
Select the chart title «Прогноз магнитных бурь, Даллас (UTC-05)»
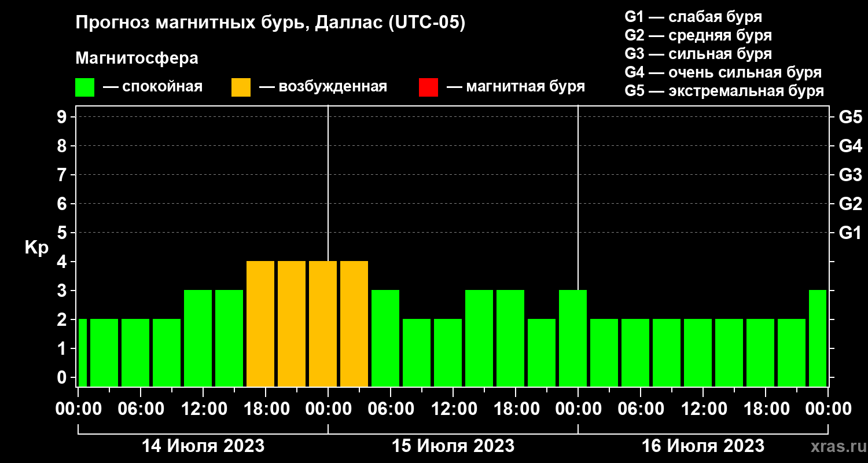point(270,24)
